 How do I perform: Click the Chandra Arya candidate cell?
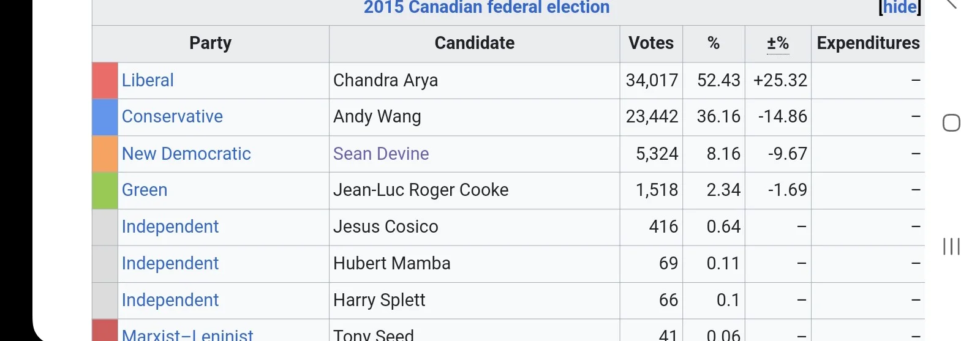pos(385,80)
